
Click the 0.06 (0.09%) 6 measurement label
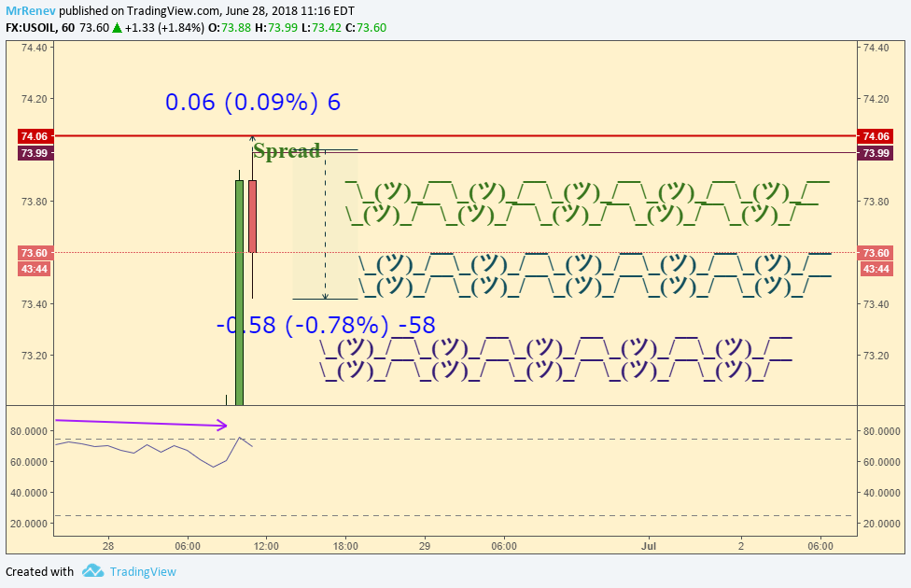click(253, 102)
